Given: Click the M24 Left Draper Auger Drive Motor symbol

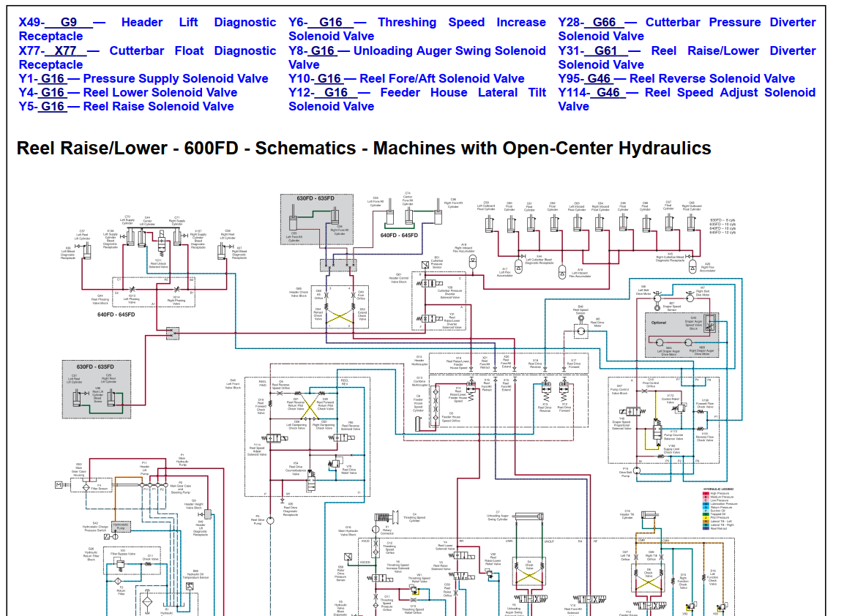Looking at the screenshot, I should coord(660,343).
